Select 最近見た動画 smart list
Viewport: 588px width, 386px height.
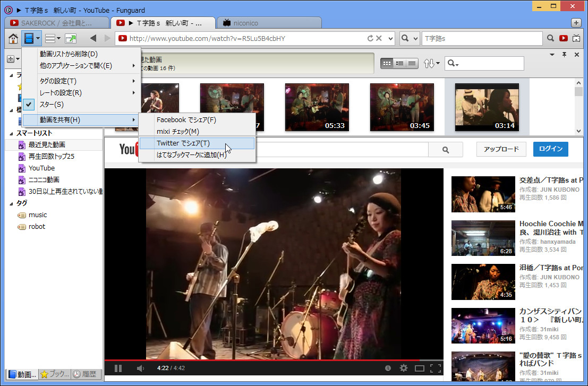pyautogui.click(x=47, y=144)
